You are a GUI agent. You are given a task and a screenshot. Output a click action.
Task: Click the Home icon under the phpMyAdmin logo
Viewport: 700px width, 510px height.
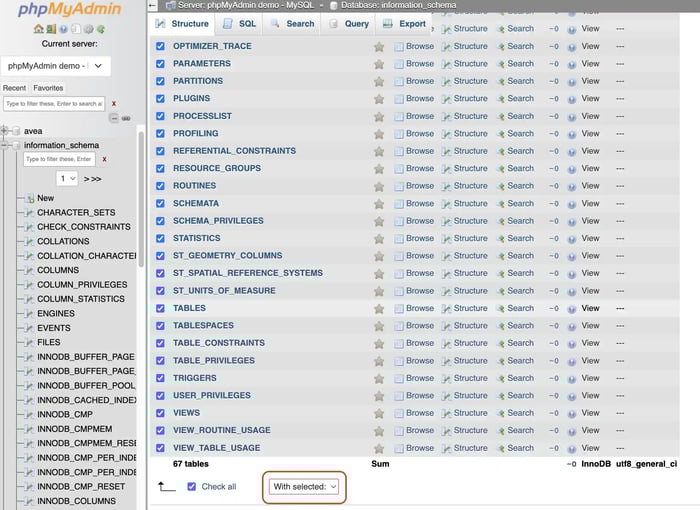38,29
